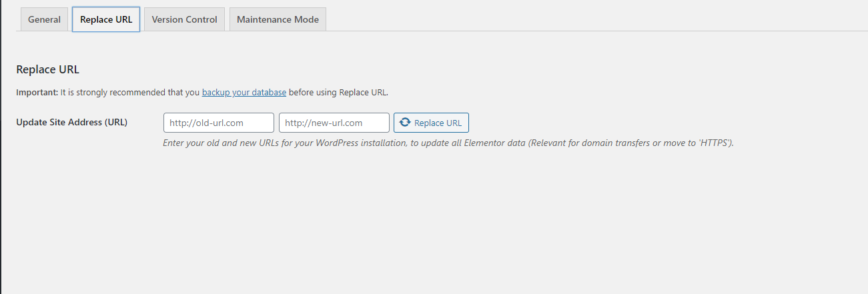Click 'domain transfers' in the helper text
868x294 pixels.
click(x=619, y=143)
